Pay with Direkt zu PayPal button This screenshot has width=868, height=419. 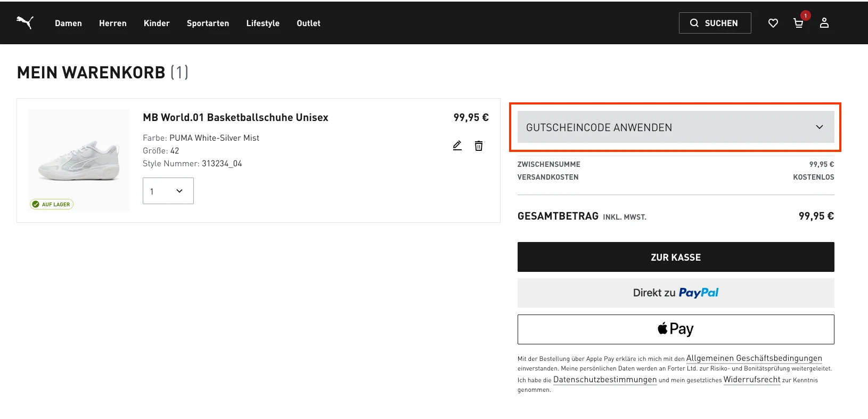[x=676, y=293]
